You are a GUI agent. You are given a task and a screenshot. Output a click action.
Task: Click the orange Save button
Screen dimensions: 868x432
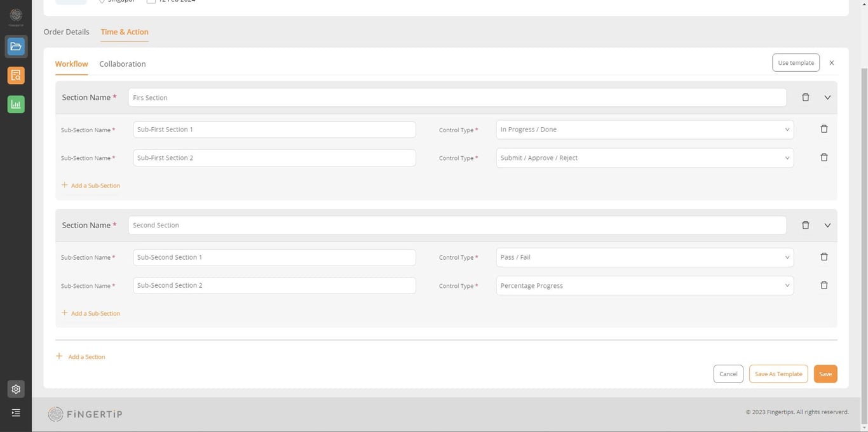825,374
